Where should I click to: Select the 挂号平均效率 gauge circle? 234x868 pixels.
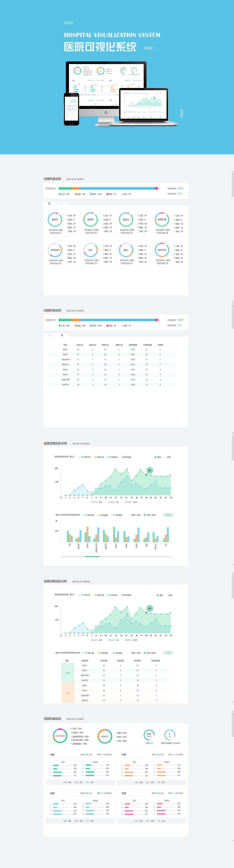pos(169,735)
